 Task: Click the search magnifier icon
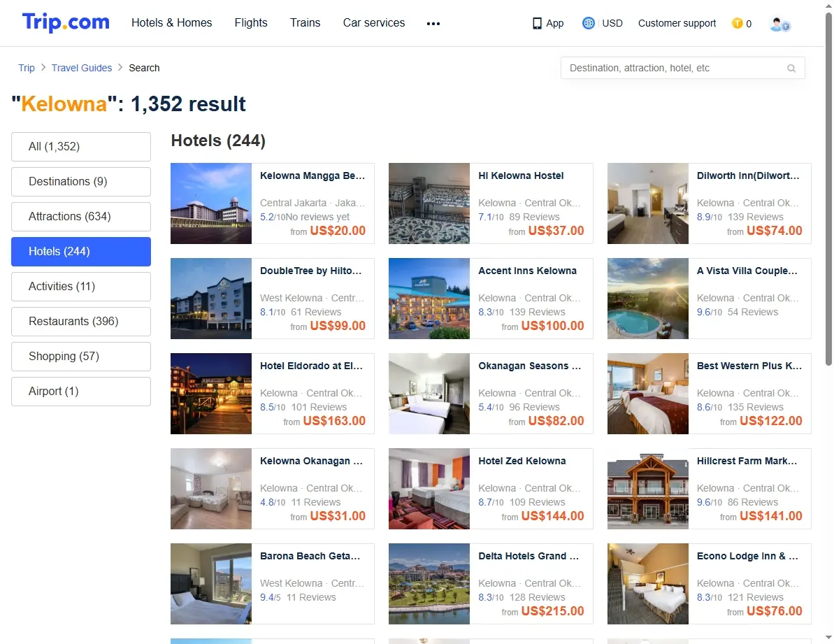[791, 68]
